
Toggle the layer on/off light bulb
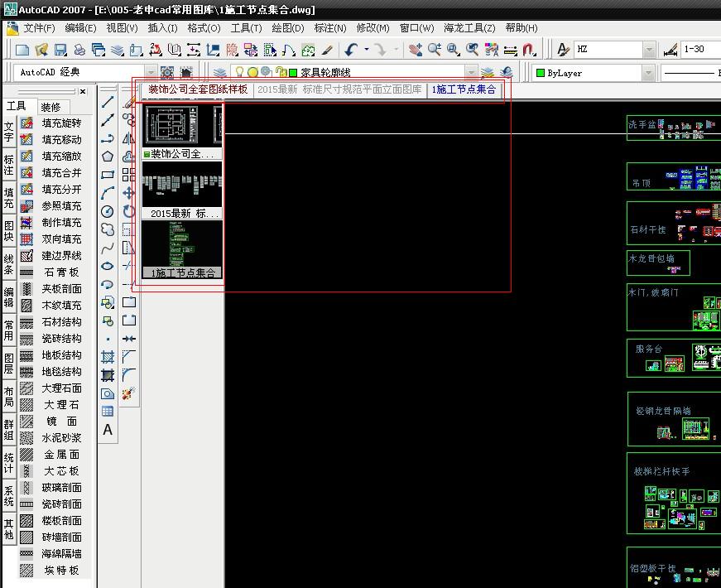239,72
